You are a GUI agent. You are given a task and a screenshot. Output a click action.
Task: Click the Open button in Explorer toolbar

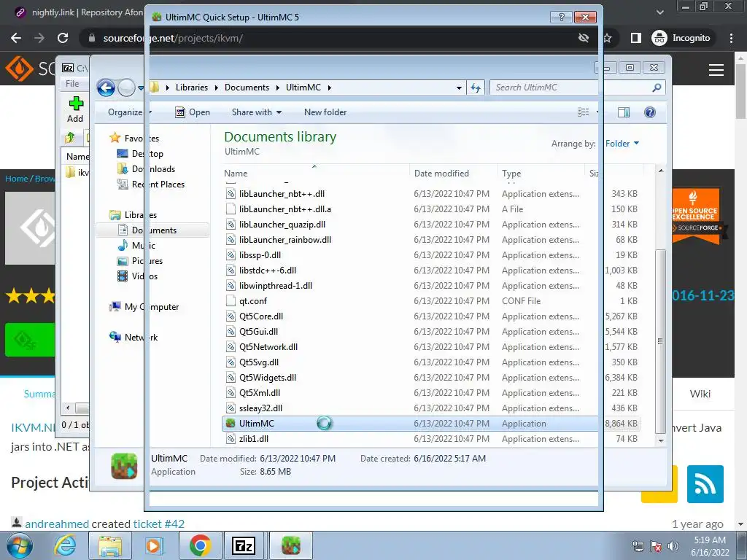193,112
